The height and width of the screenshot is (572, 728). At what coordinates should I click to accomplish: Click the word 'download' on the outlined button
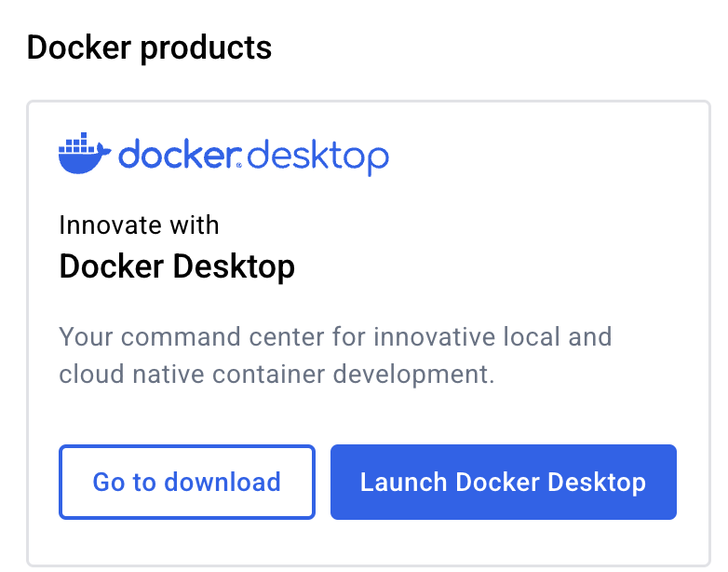(222, 482)
